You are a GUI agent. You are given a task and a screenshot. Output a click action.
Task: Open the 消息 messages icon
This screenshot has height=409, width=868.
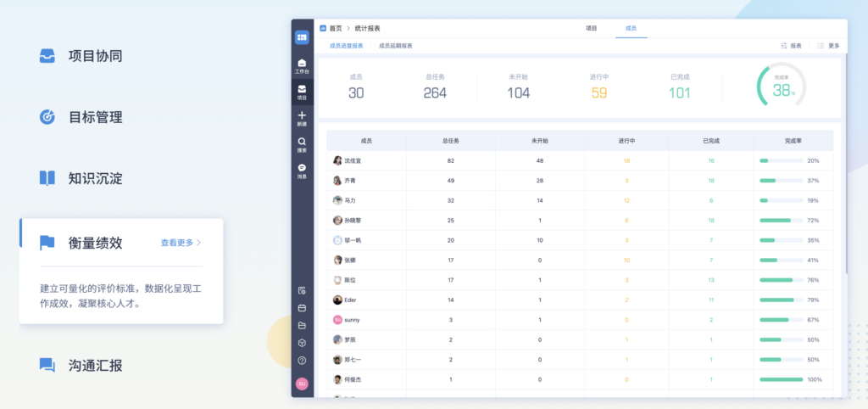click(x=302, y=171)
